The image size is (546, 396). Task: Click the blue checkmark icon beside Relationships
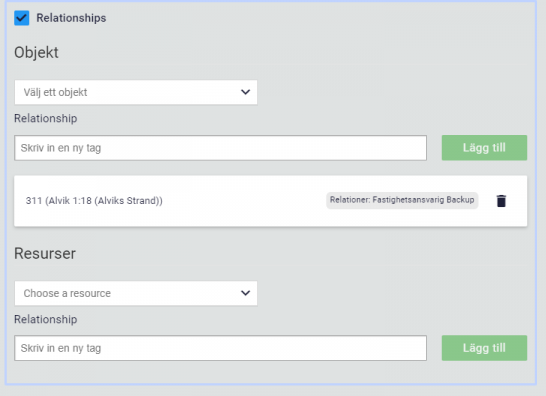22,18
